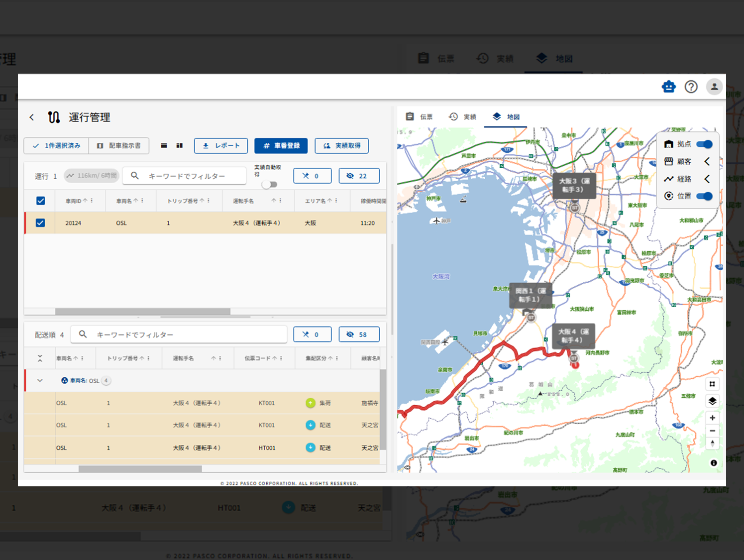
Task: Open the トリップ番号 column menu in 運行 table
Action: (209, 201)
